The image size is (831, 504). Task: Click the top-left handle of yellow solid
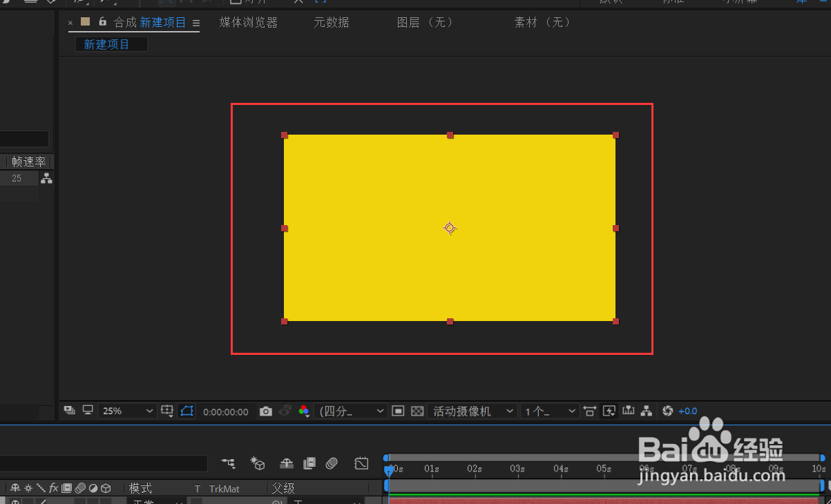(x=285, y=135)
